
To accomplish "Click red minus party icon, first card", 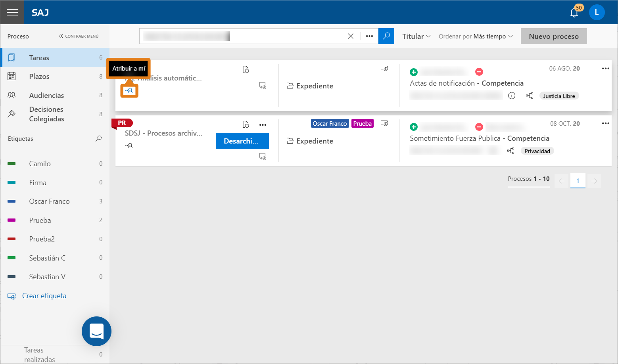I will 479,72.
